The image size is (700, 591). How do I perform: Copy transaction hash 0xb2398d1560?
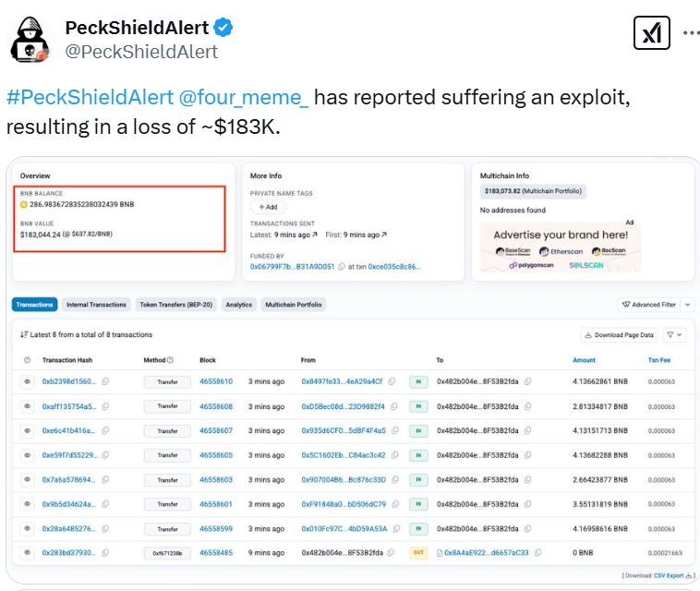point(105,381)
